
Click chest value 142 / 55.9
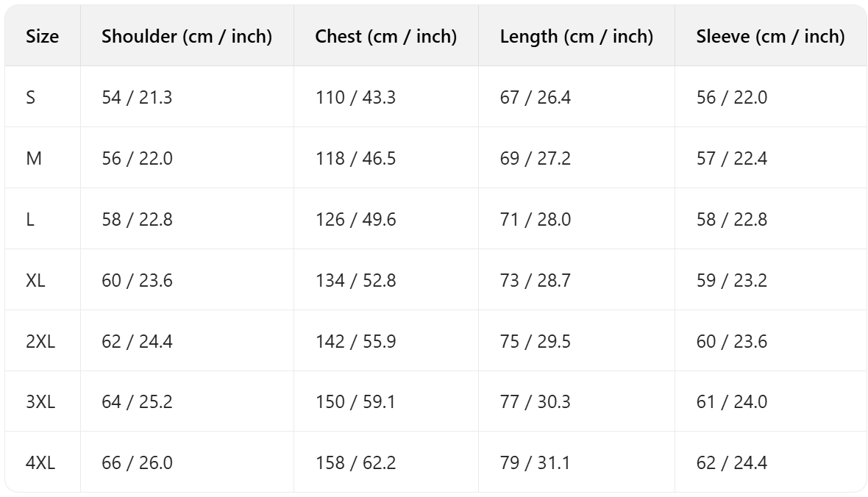click(355, 341)
